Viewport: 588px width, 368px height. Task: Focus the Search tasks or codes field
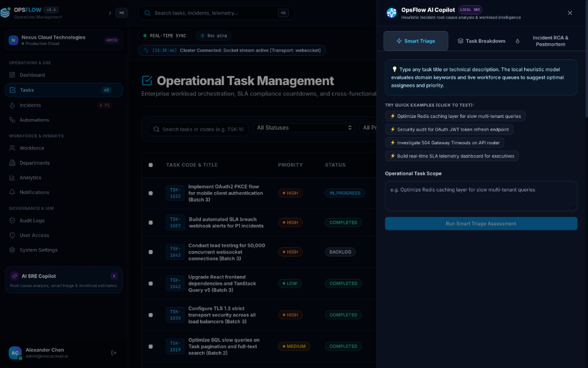coord(198,129)
